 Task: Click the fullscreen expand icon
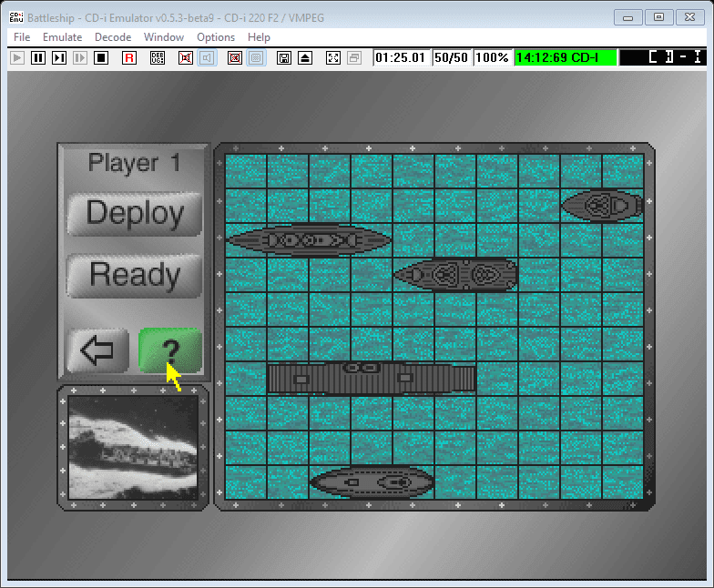pos(332,57)
